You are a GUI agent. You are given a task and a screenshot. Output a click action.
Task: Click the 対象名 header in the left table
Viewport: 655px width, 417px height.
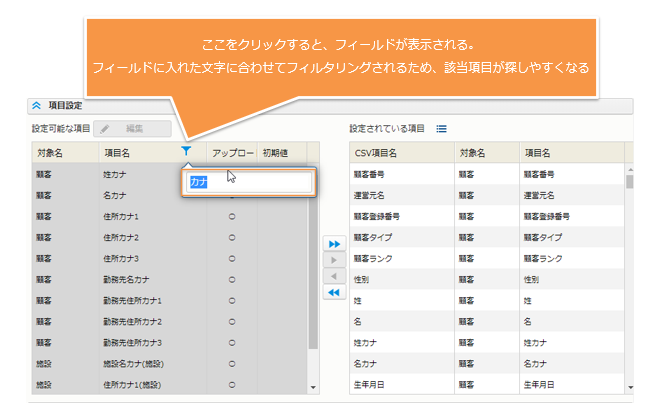(50, 153)
